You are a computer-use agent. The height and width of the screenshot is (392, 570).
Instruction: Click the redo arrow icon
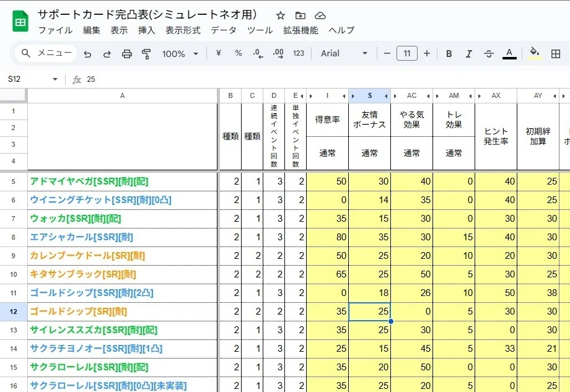click(107, 54)
